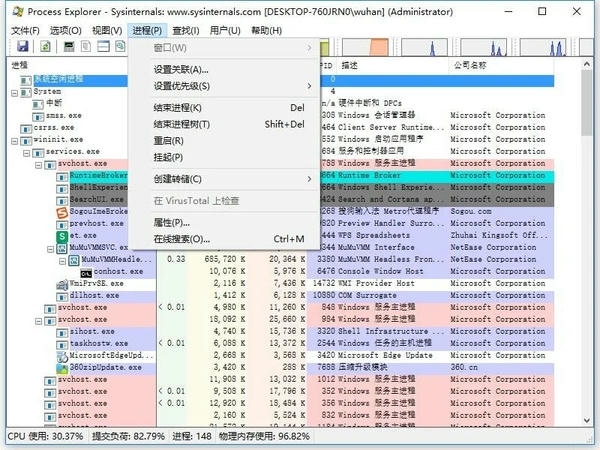Open the 用户(U) menu
The image size is (600, 450).
pos(225,30)
